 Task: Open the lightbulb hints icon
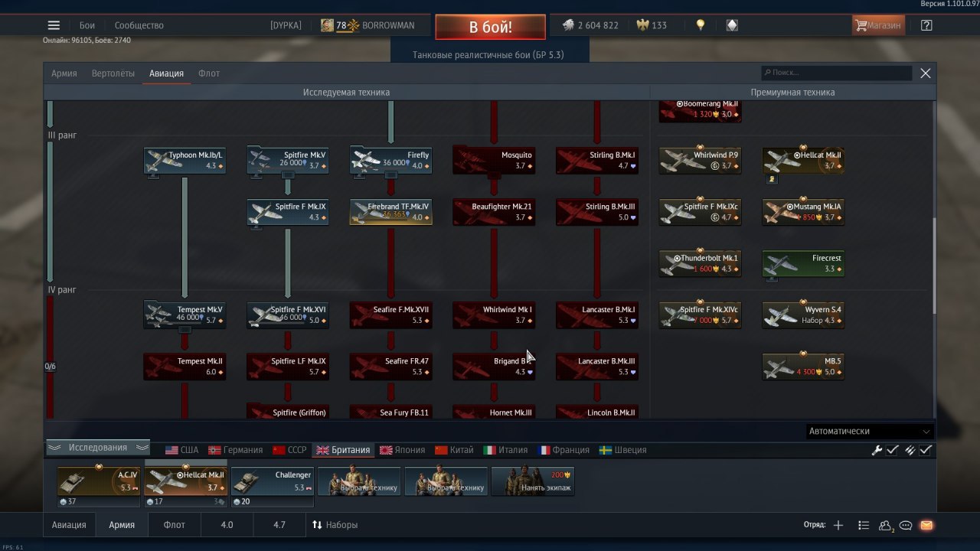pyautogui.click(x=700, y=25)
